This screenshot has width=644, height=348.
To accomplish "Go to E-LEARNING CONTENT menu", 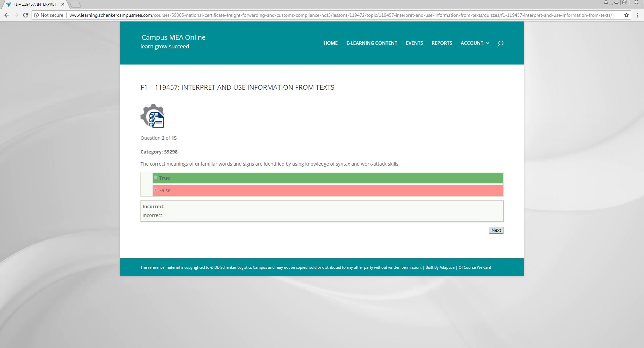I will pyautogui.click(x=371, y=43).
